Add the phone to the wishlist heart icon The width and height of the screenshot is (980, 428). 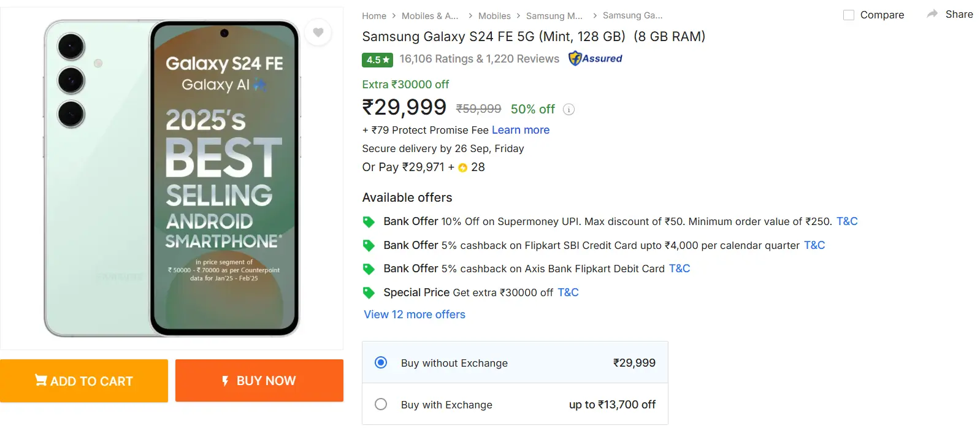pyautogui.click(x=318, y=32)
